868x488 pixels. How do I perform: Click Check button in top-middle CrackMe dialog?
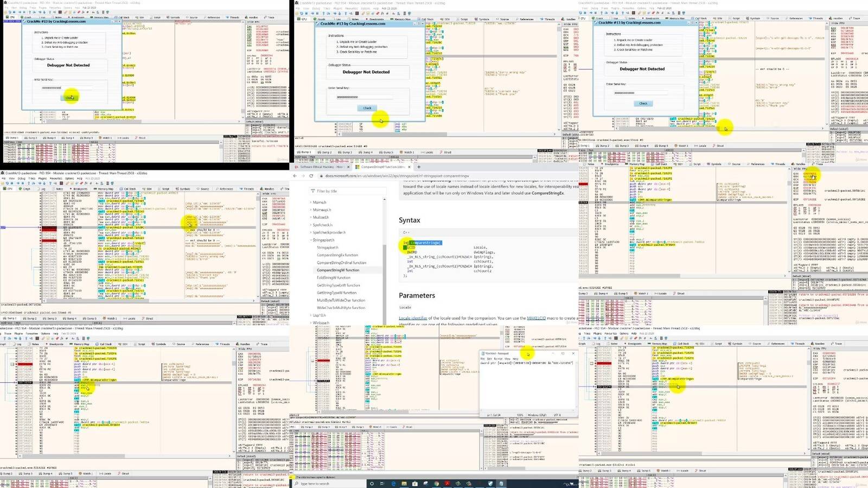tap(367, 108)
